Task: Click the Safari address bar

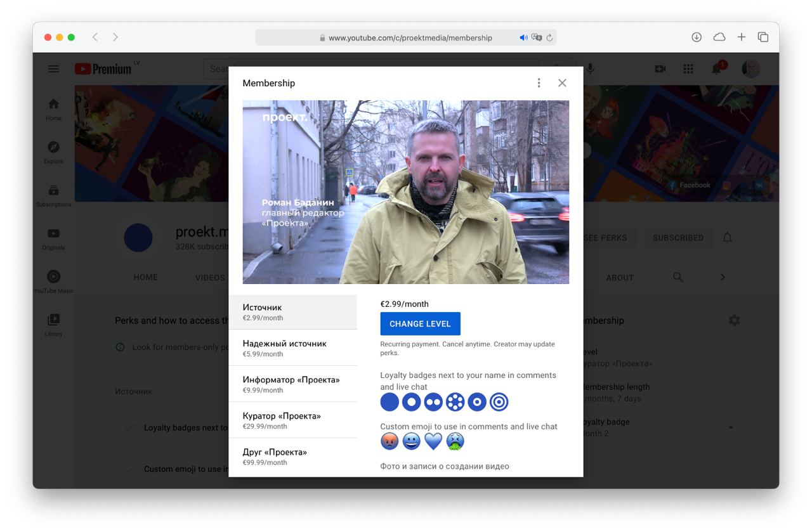Action: 406,37
